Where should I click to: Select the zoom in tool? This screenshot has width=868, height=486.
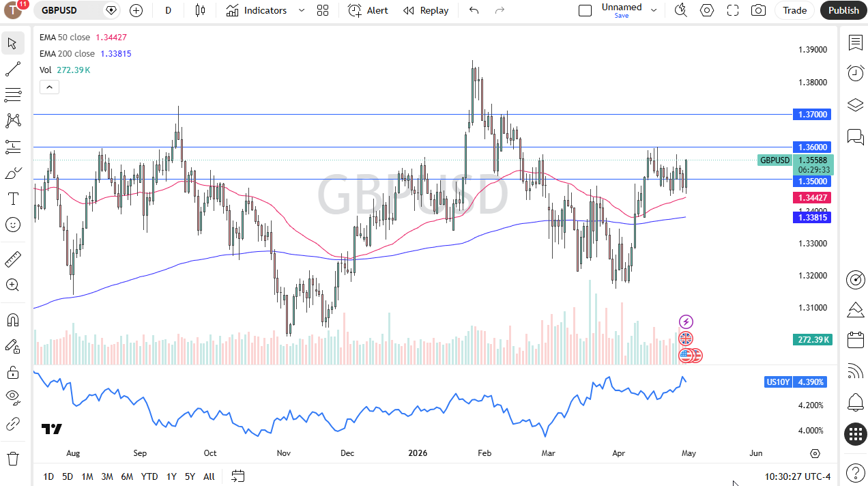[12, 285]
